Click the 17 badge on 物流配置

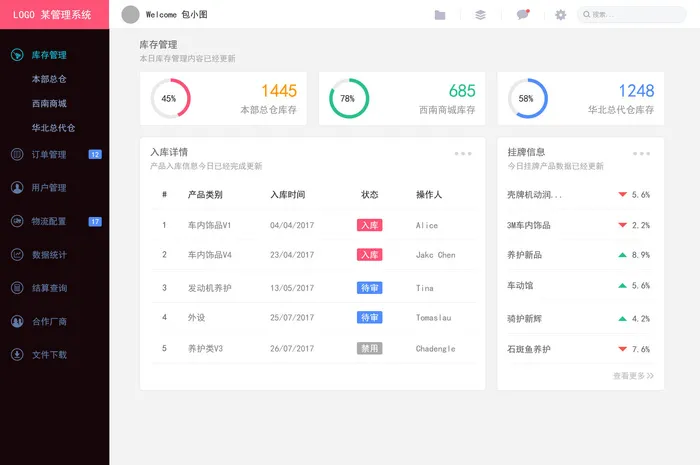pyautogui.click(x=95, y=221)
